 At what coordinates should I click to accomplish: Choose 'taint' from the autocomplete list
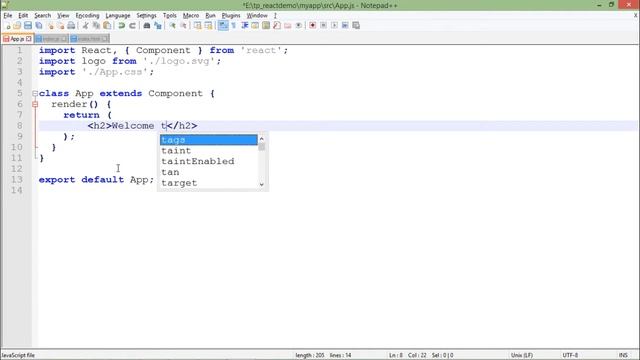click(x=209, y=151)
